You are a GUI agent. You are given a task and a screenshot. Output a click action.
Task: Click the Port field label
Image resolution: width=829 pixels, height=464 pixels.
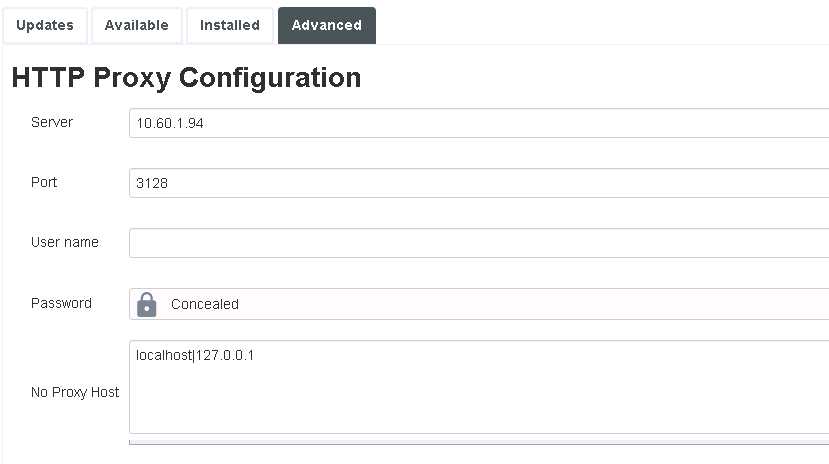pos(44,182)
